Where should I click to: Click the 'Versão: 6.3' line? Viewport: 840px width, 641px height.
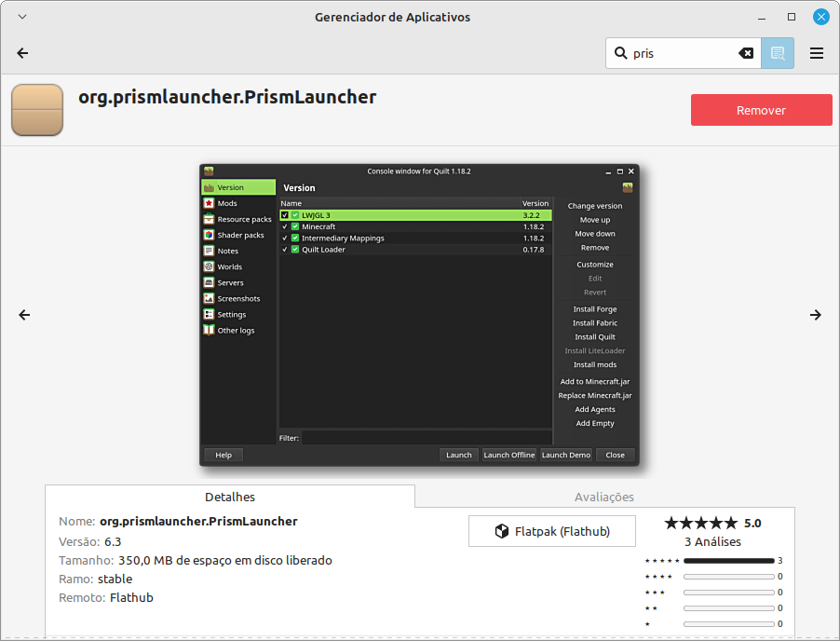(x=90, y=542)
